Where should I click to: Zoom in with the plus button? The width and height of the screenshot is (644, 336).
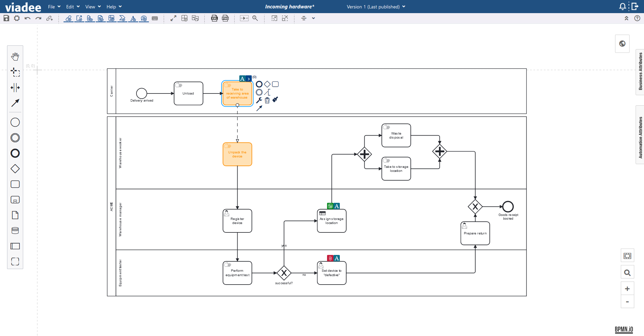tap(628, 289)
